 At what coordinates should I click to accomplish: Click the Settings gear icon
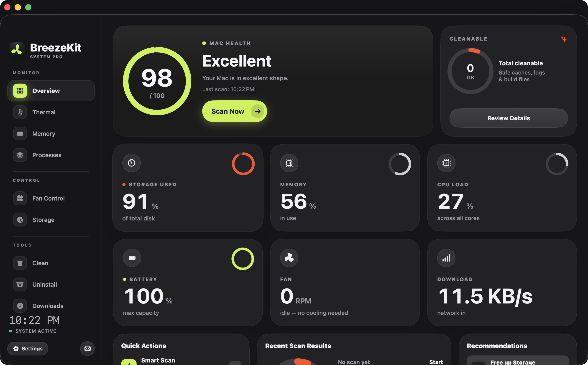point(16,348)
